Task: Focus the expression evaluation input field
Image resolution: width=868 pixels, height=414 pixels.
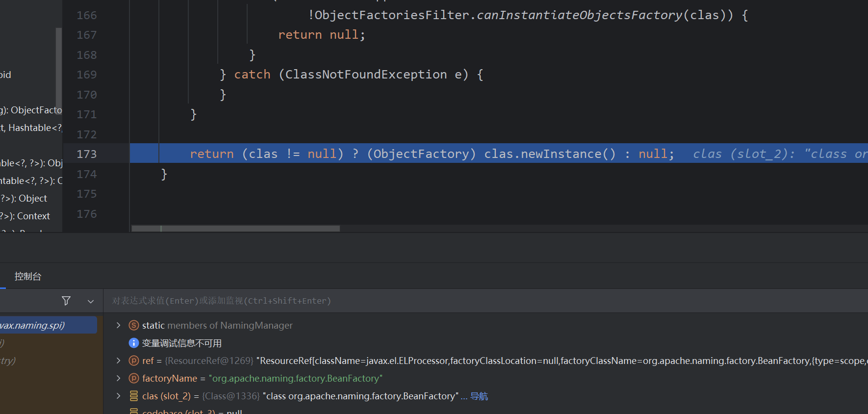Action: (441, 301)
